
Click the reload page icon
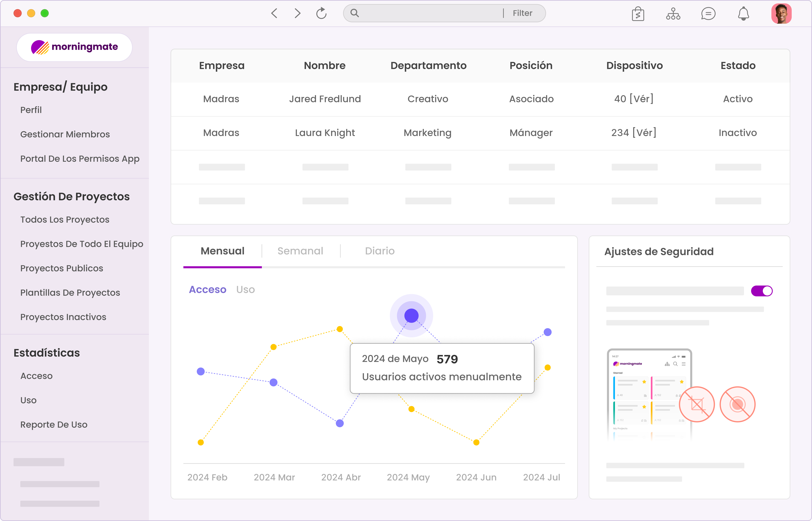tap(321, 13)
